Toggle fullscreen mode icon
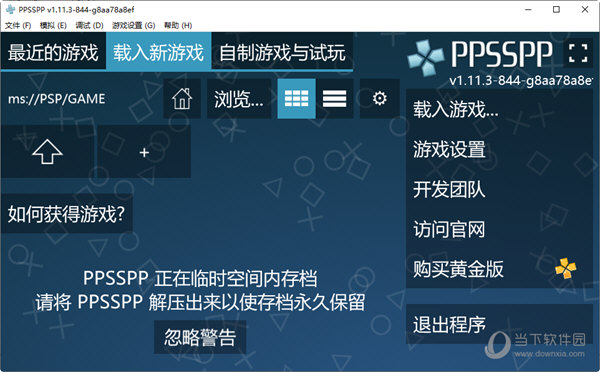This screenshot has height=372, width=600. click(578, 53)
